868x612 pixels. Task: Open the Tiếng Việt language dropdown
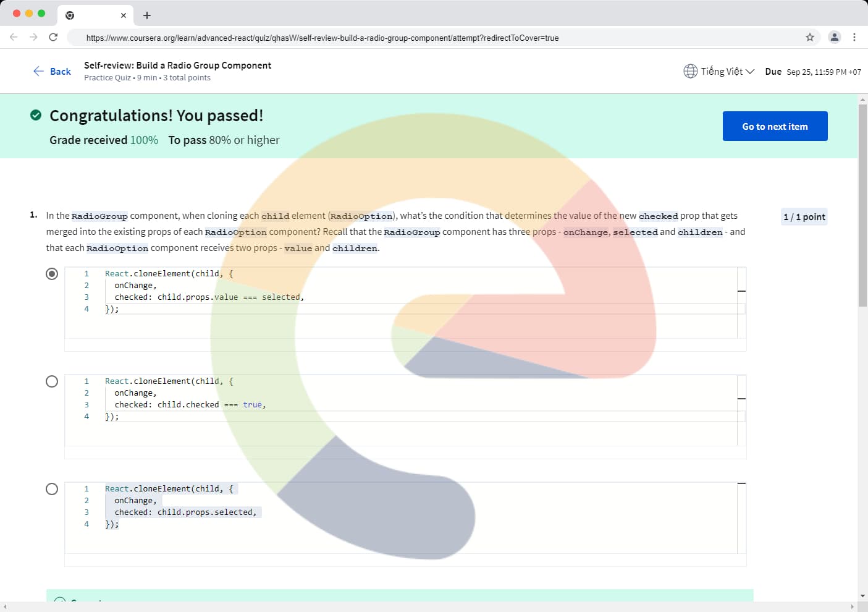727,71
